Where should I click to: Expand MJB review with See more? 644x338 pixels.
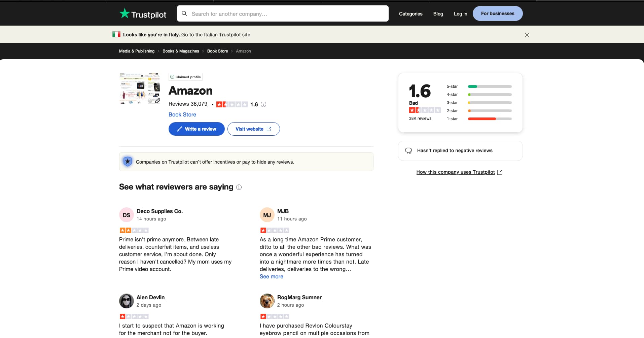272,276
